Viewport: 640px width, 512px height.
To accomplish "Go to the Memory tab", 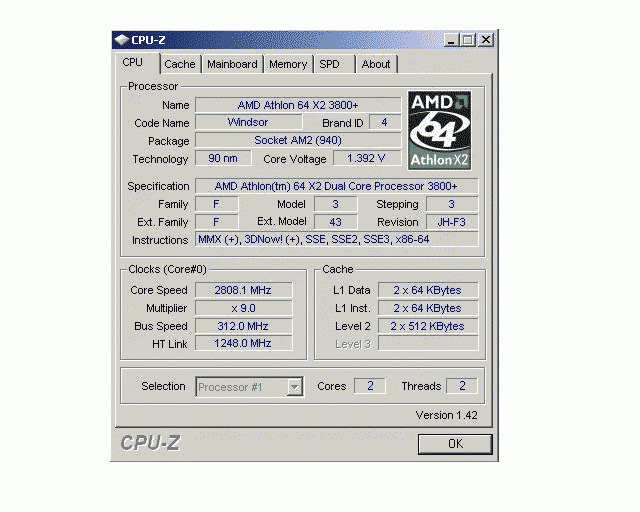I will (x=288, y=64).
